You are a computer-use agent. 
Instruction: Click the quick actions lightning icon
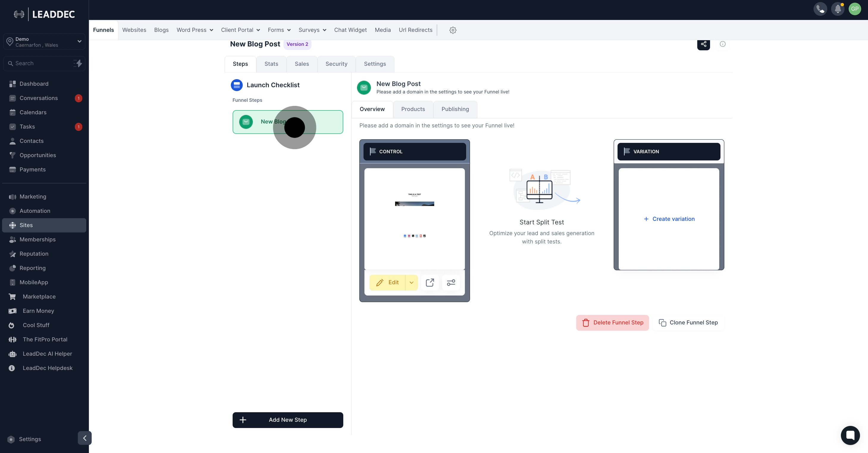tap(78, 63)
